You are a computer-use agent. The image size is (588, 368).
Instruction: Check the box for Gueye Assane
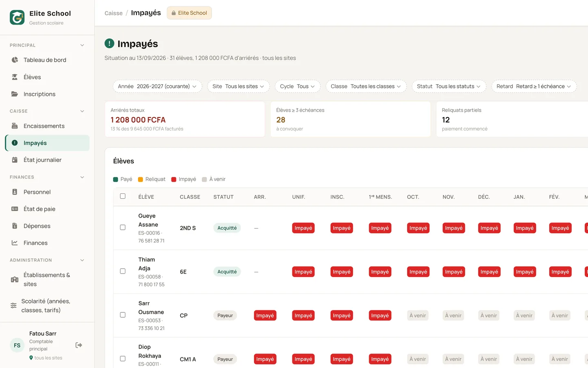pyautogui.click(x=122, y=227)
